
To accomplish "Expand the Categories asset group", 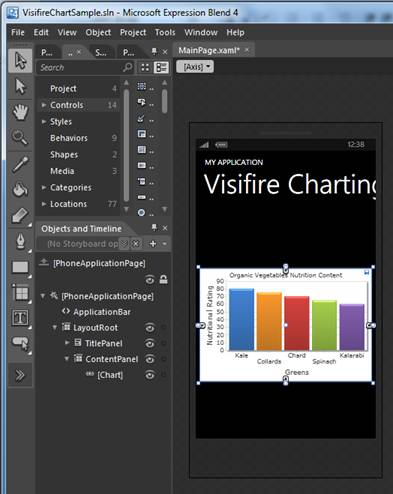I will (44, 187).
